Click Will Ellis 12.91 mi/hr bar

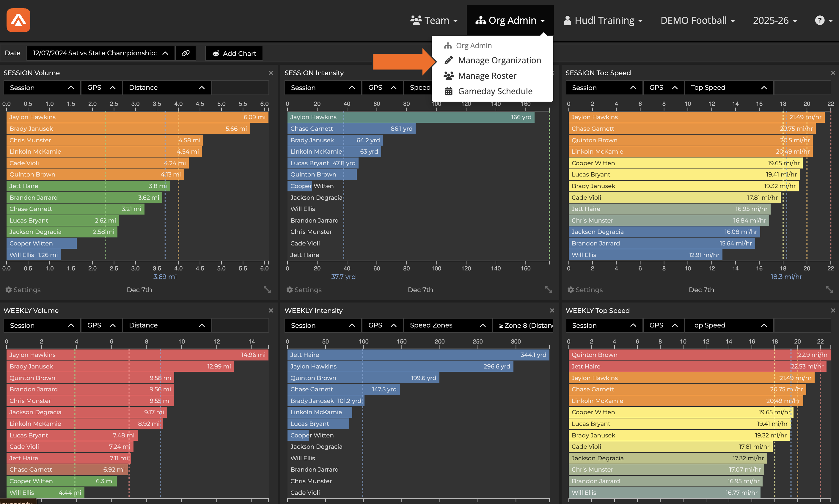coord(645,255)
